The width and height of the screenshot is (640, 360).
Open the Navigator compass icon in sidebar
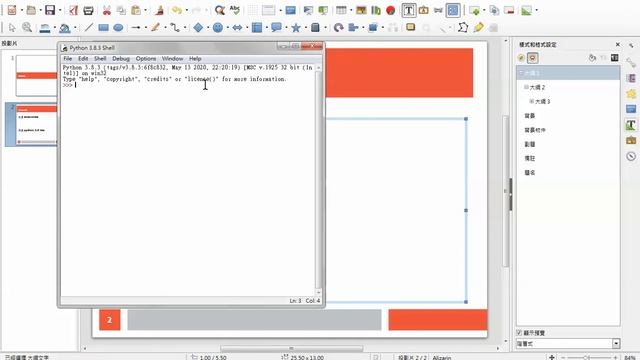tap(631, 156)
